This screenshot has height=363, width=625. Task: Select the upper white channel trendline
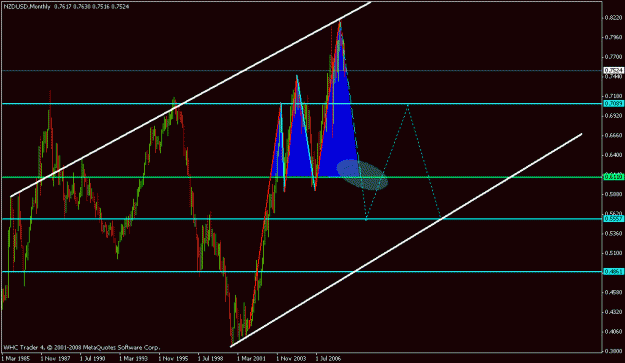click(191, 99)
